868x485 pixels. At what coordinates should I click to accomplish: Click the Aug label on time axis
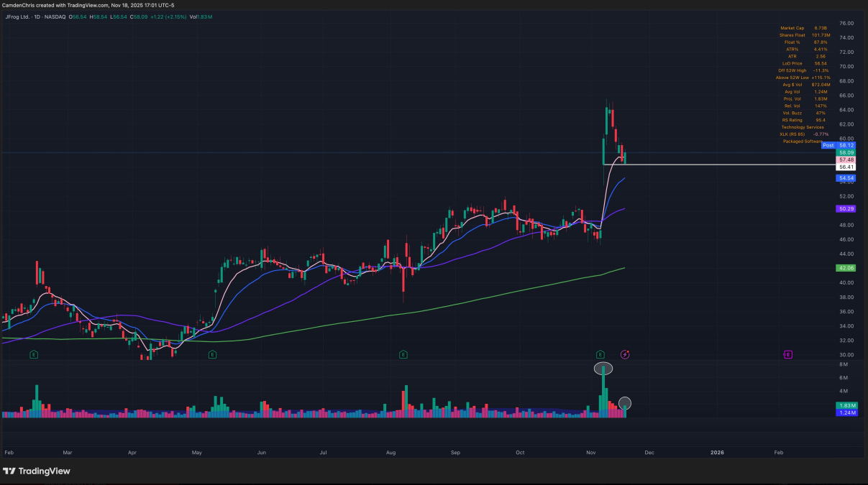391,453
